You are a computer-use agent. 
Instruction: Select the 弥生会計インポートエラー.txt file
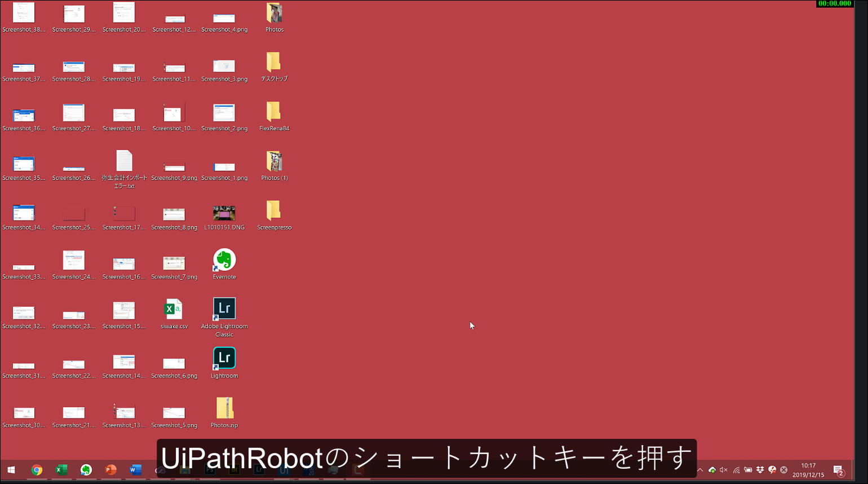pos(124,169)
